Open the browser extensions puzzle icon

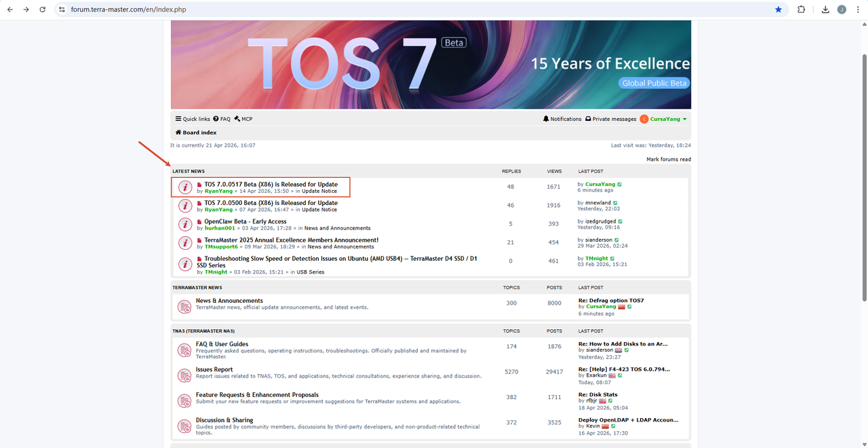pos(802,10)
